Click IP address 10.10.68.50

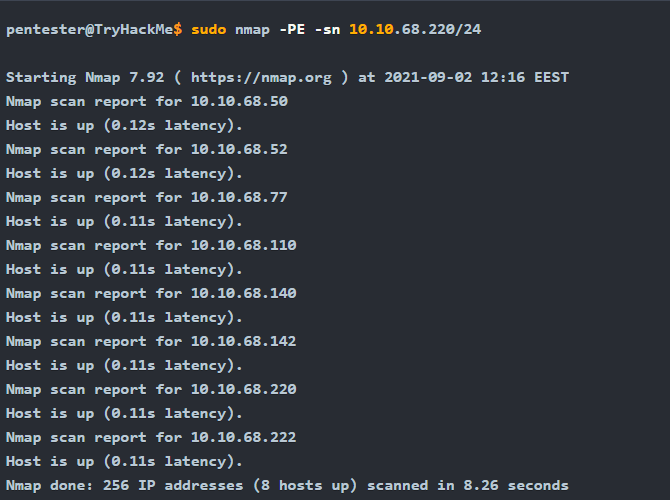pyautogui.click(x=239, y=101)
